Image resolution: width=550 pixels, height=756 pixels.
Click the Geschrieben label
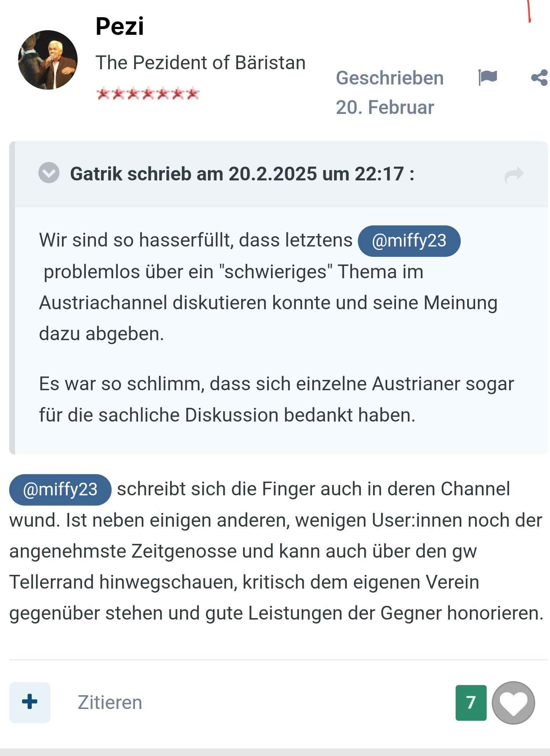click(x=389, y=78)
